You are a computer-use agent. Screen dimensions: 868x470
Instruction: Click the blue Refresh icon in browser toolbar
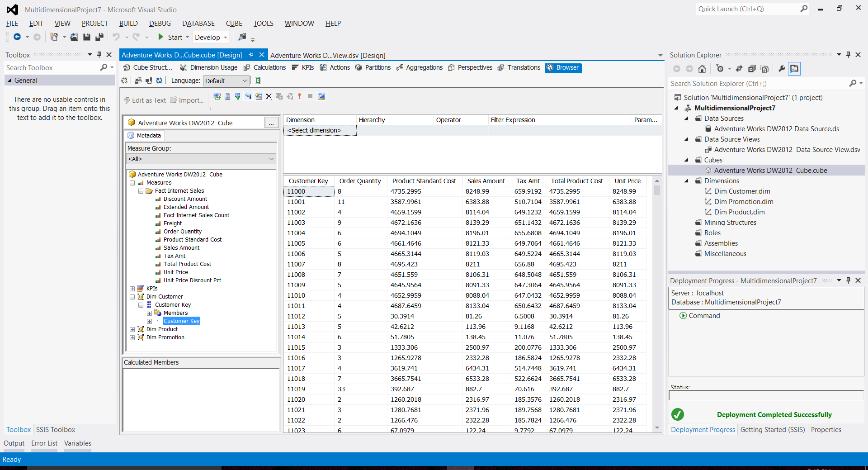[x=159, y=81]
